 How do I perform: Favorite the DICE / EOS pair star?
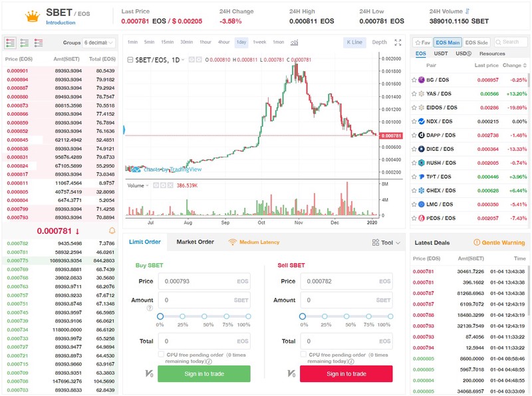tap(414, 149)
